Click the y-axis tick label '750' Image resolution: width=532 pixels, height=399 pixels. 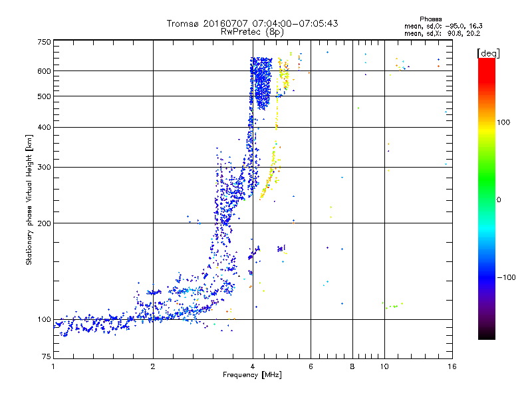[x=44, y=42]
